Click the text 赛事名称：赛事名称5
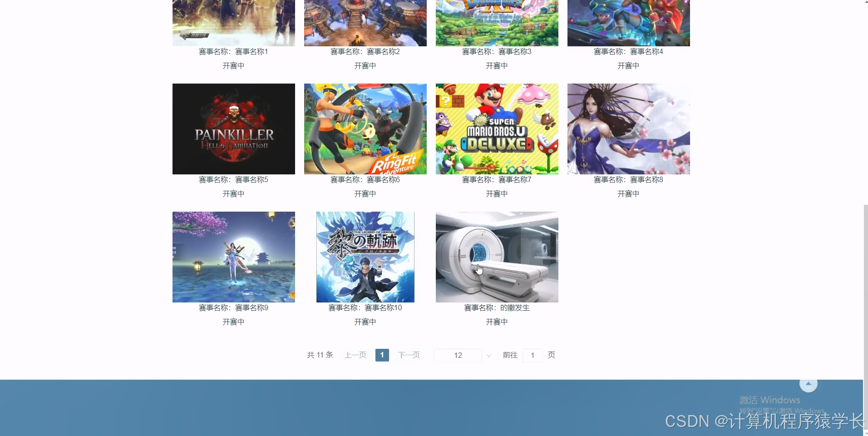This screenshot has width=868, height=436. (x=233, y=180)
